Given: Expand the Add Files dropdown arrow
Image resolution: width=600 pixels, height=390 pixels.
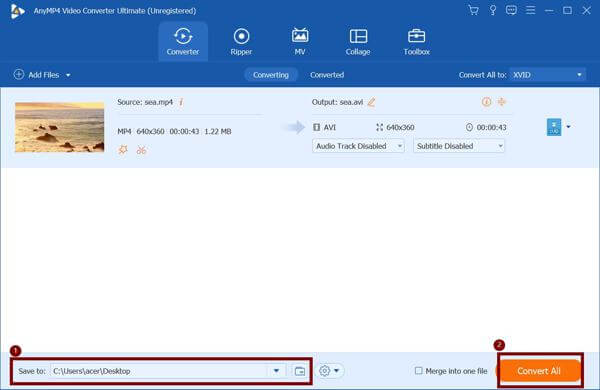Looking at the screenshot, I should click(68, 75).
